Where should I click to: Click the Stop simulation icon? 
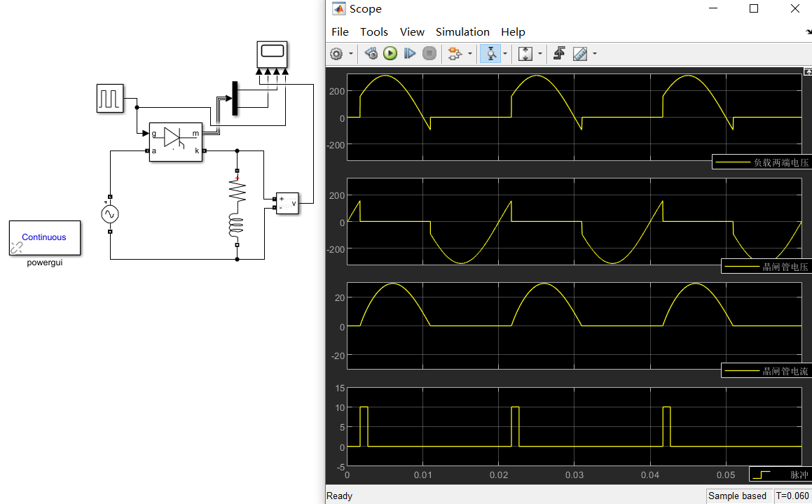coord(429,54)
